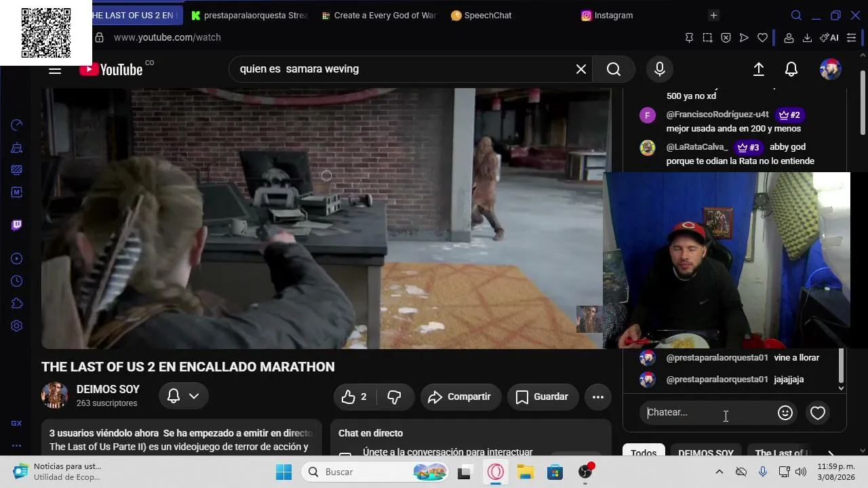Open the YouTube create/upload button
The image size is (868, 488).
759,69
